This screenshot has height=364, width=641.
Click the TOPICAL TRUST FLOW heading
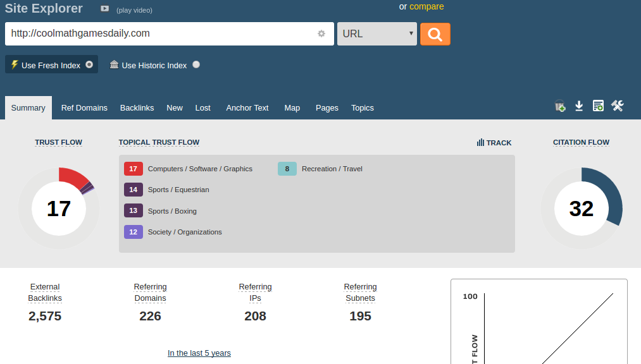point(159,142)
